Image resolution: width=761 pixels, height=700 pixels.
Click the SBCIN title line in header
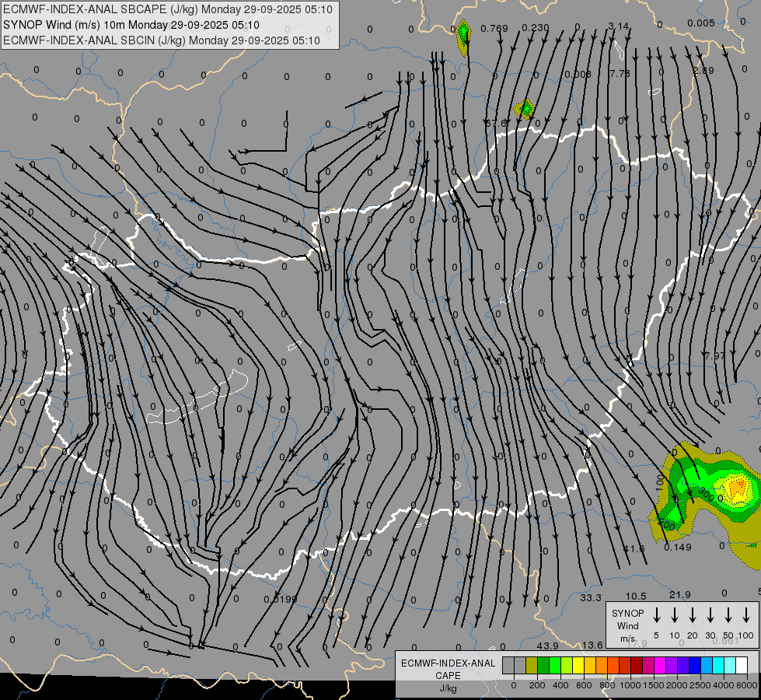tap(162, 40)
